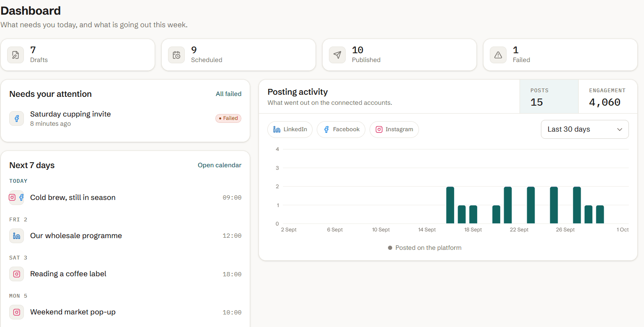Click the 9 Scheduled count label
644x327 pixels.
point(207,54)
